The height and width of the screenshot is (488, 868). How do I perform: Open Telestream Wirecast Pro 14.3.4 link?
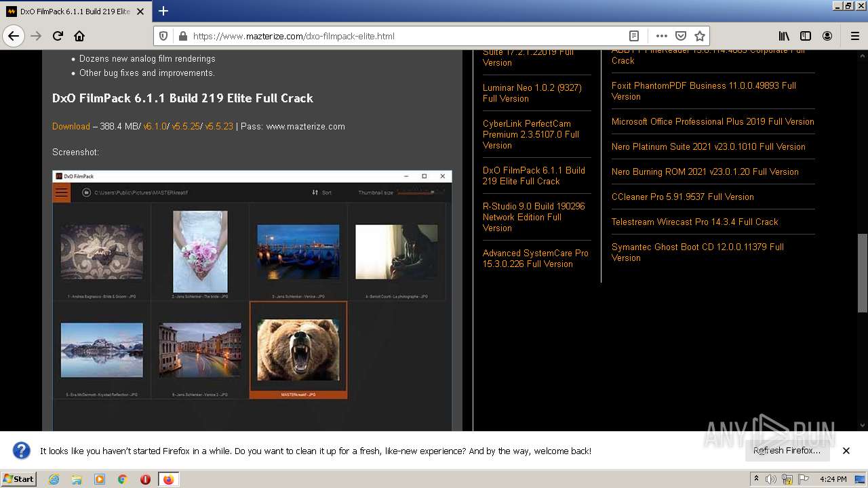click(695, 222)
